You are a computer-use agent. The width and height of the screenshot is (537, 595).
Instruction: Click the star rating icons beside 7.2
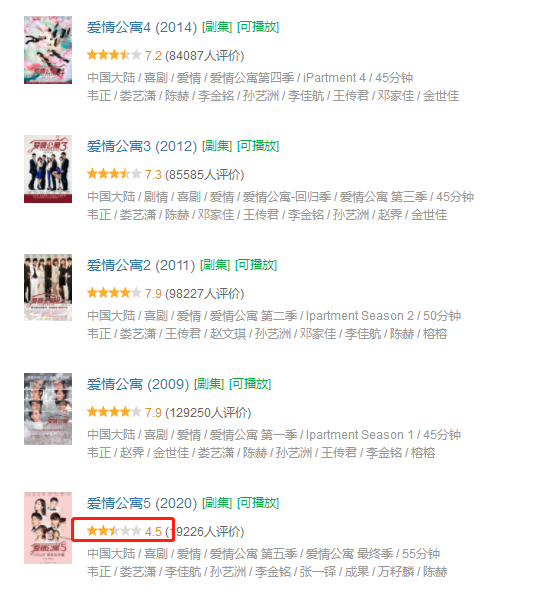[114, 55]
